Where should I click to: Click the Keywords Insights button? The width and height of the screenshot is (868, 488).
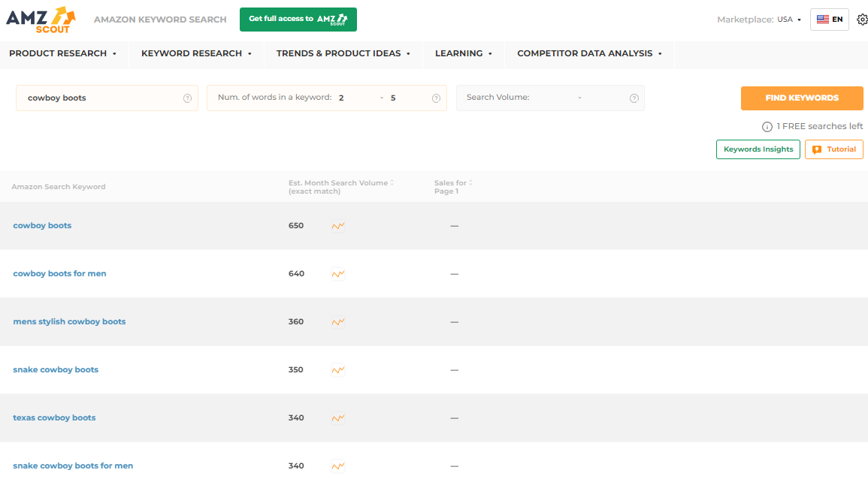click(x=758, y=149)
